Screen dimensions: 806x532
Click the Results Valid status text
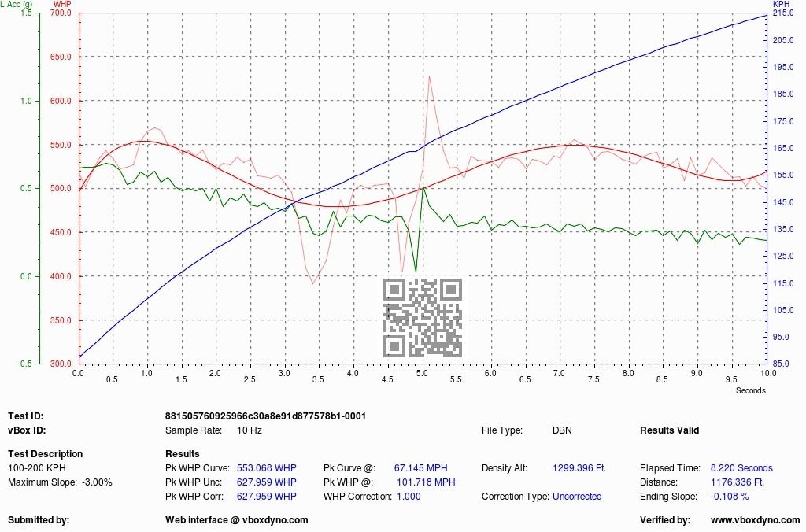click(x=669, y=430)
